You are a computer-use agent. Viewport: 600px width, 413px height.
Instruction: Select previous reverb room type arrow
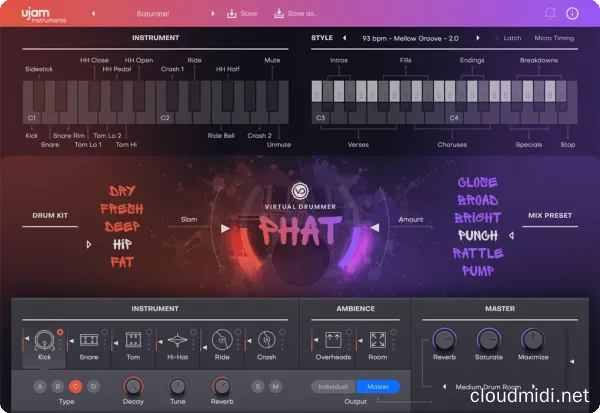(x=444, y=387)
